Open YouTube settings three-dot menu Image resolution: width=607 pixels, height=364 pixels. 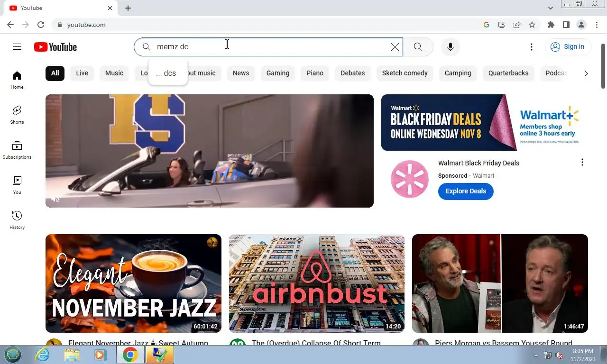(x=532, y=47)
